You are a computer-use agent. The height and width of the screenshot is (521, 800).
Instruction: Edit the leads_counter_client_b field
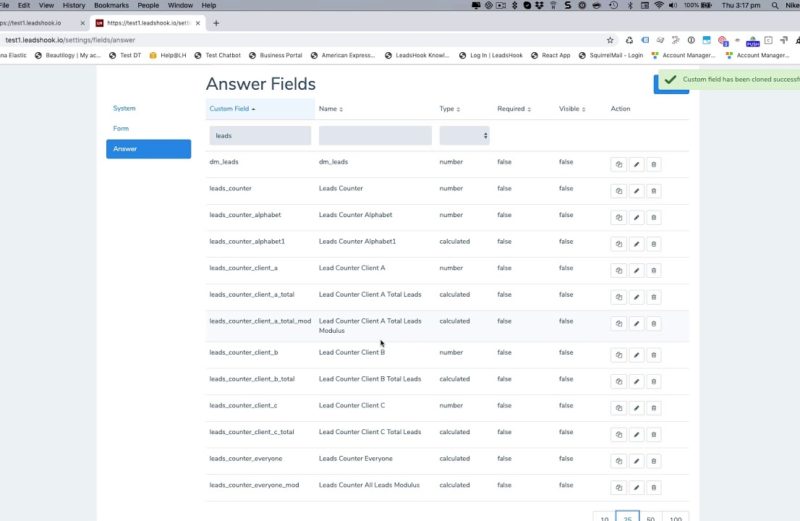[x=636, y=355]
